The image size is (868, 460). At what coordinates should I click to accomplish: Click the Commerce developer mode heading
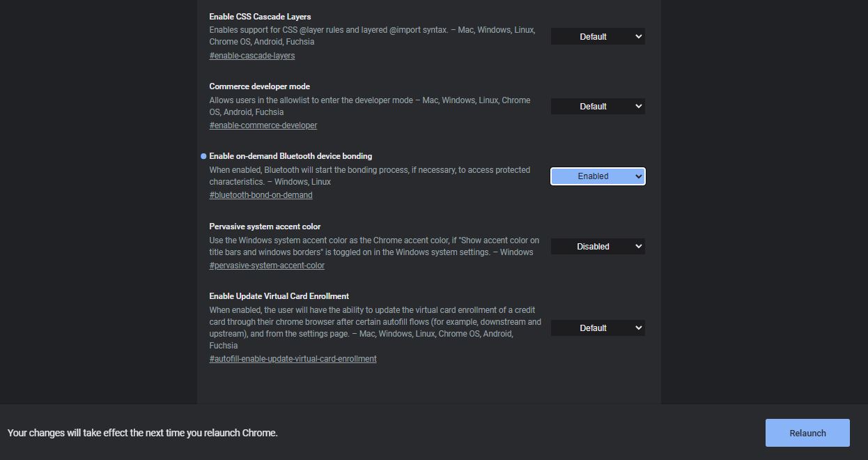(259, 86)
